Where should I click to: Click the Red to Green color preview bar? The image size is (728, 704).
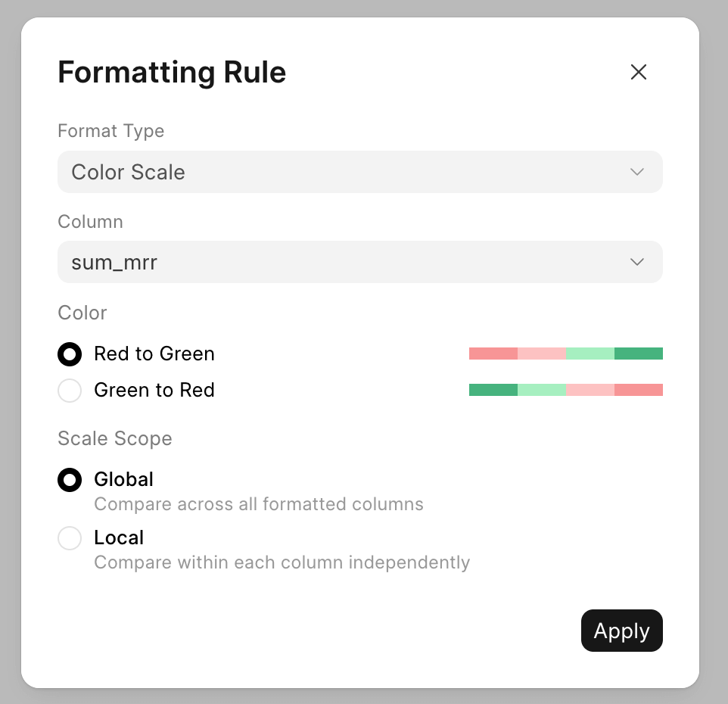point(565,354)
